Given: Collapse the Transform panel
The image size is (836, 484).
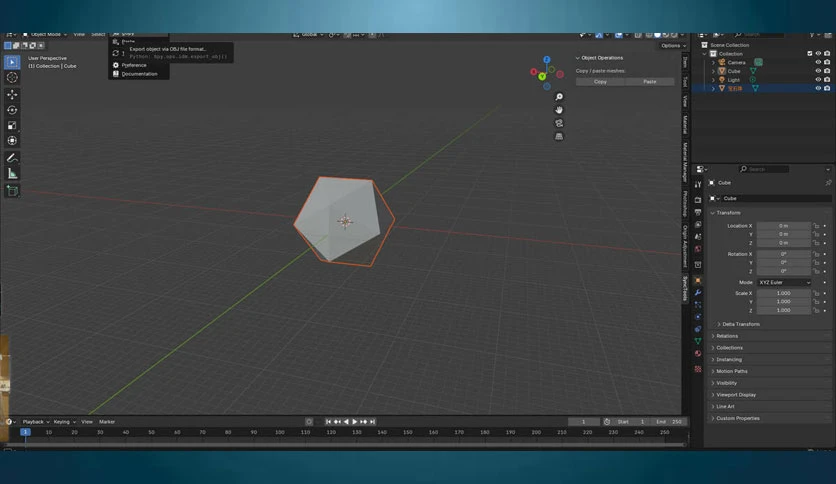Looking at the screenshot, I should point(726,213).
